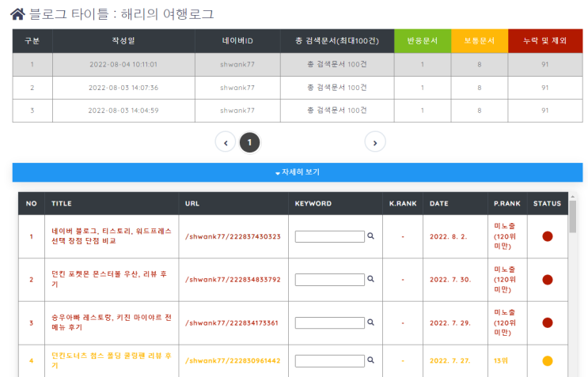
Task: Open post titled 승우아빠 레스토랑, 키친 마이야르
Action: (x=112, y=322)
